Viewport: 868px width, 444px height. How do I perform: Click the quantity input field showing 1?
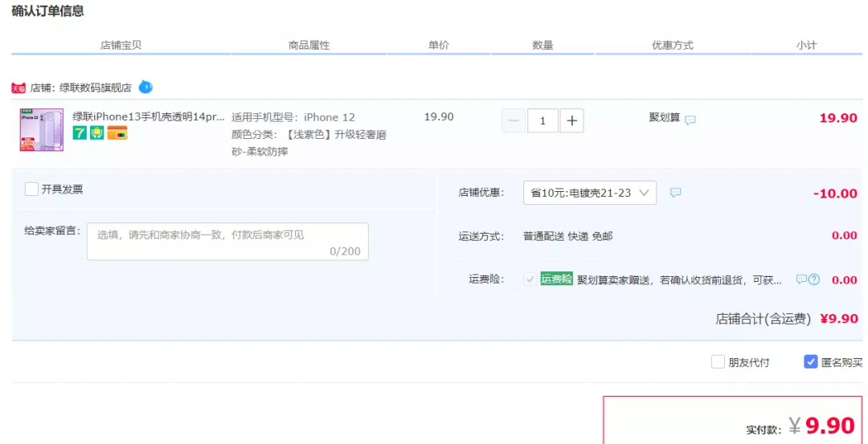coord(542,120)
